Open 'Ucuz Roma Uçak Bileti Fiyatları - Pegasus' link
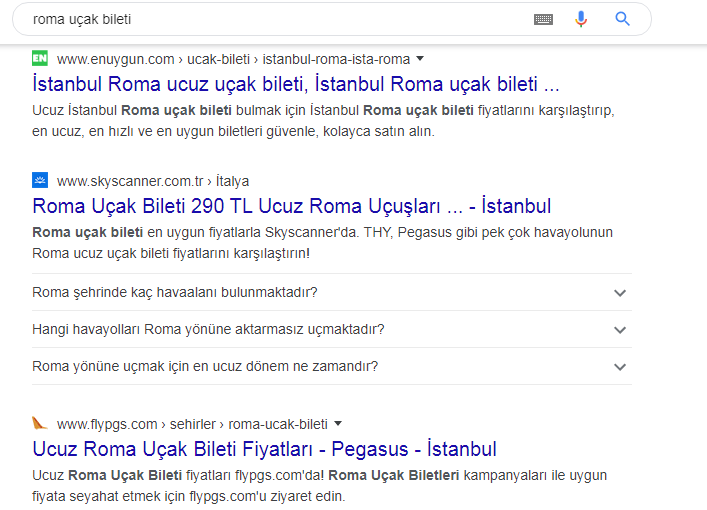Viewport: 707px width, 510px height. point(264,449)
